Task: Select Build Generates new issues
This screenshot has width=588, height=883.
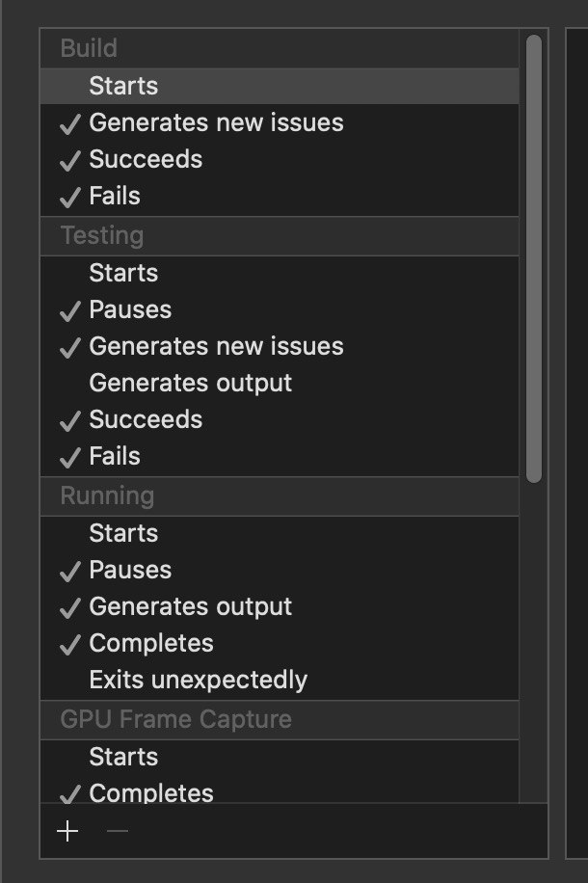Action: [x=216, y=122]
